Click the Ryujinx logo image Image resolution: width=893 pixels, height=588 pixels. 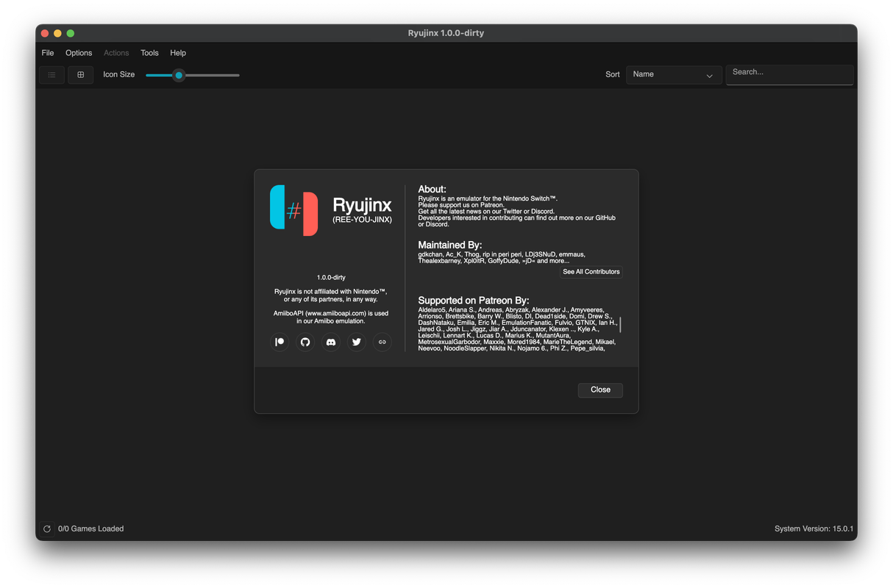coord(294,210)
